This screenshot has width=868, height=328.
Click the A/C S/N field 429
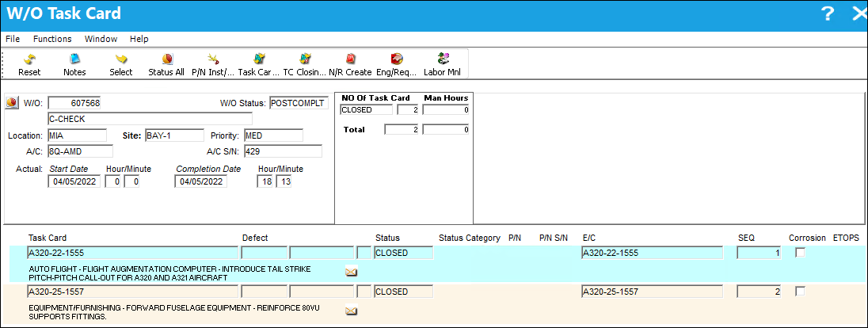[x=282, y=152]
